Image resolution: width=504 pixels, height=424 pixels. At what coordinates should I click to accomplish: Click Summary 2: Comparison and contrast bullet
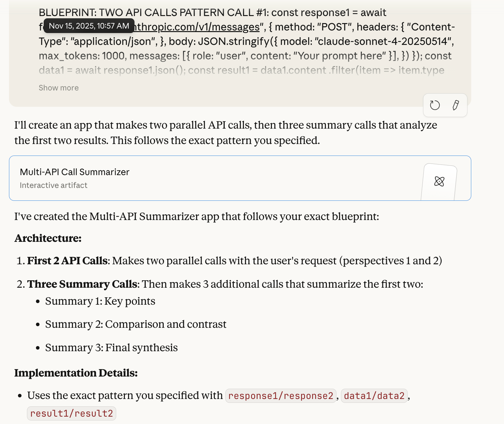136,324
